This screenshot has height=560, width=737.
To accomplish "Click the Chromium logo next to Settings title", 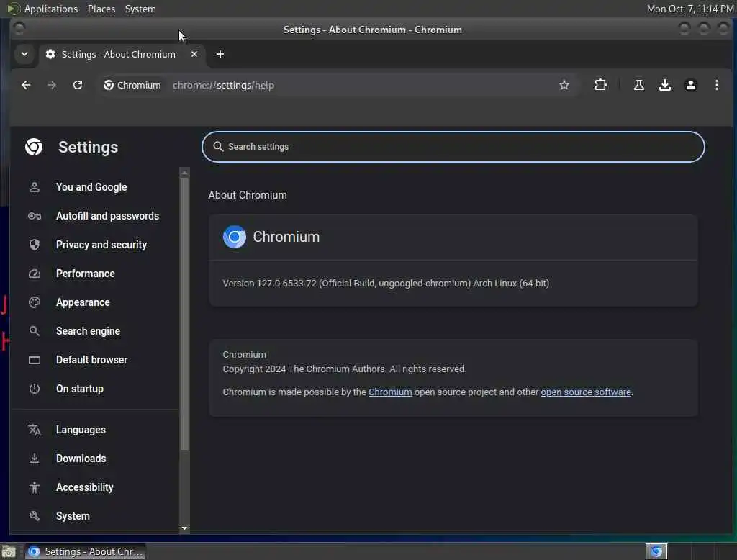I will pyautogui.click(x=34, y=147).
